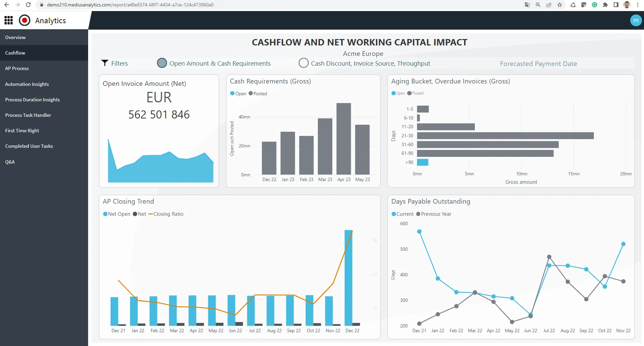Viewport: 644px width, 346px height.
Task: Open the Cashflow page in sidebar
Action: 44,53
